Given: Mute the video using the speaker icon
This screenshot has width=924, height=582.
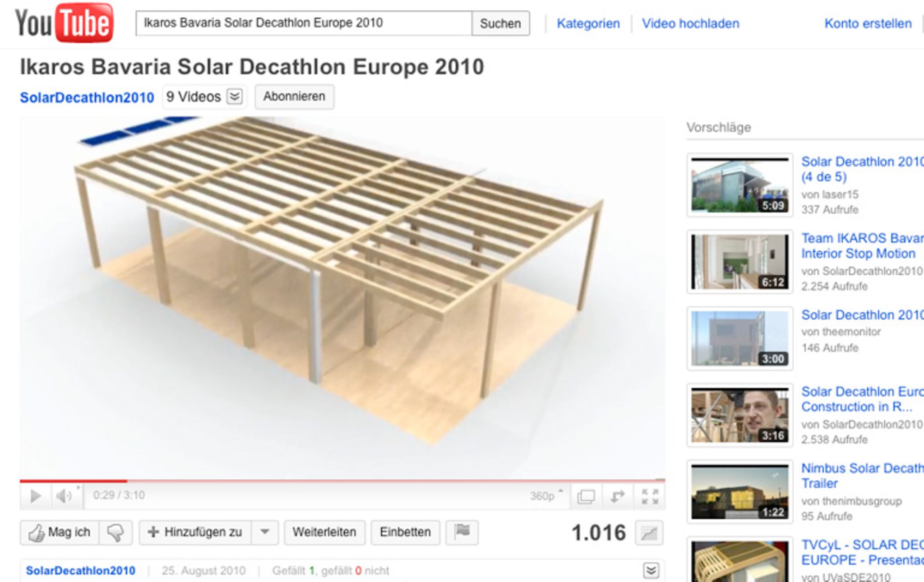Looking at the screenshot, I should click(x=64, y=496).
